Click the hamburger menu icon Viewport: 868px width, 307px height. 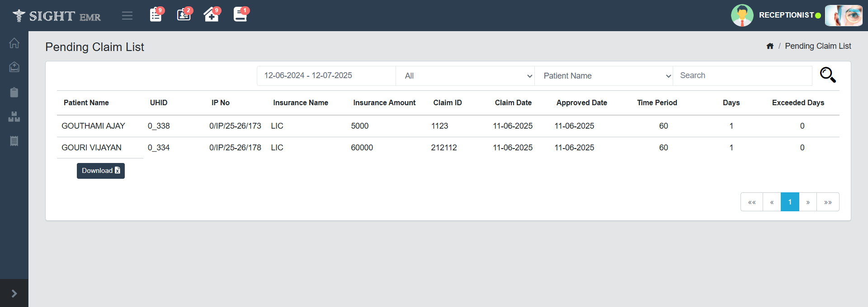point(127,16)
